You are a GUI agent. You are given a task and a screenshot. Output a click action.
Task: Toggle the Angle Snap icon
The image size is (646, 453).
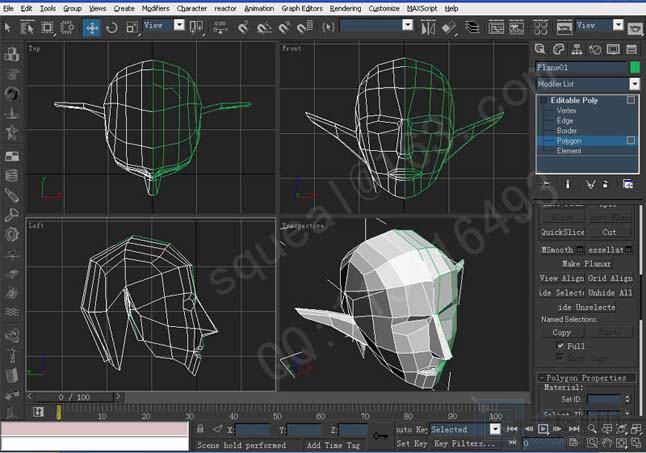click(x=264, y=28)
